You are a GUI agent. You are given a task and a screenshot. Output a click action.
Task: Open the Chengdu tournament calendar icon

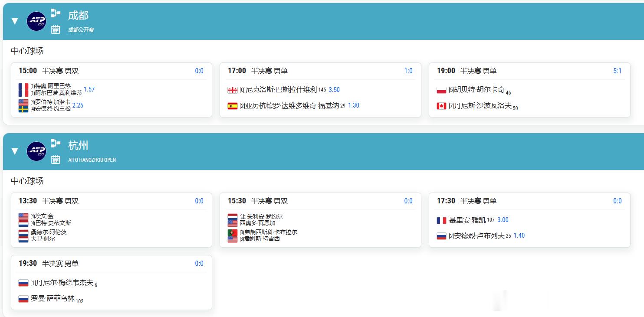(56, 29)
